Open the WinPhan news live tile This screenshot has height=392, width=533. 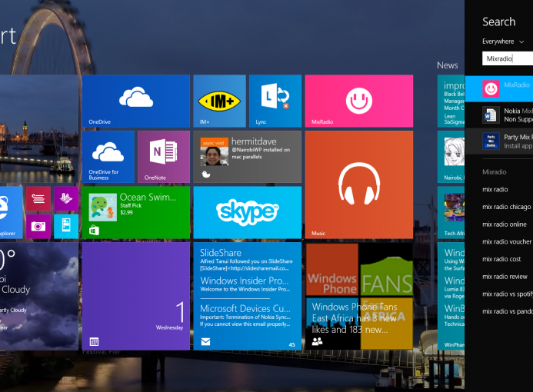[x=451, y=296]
